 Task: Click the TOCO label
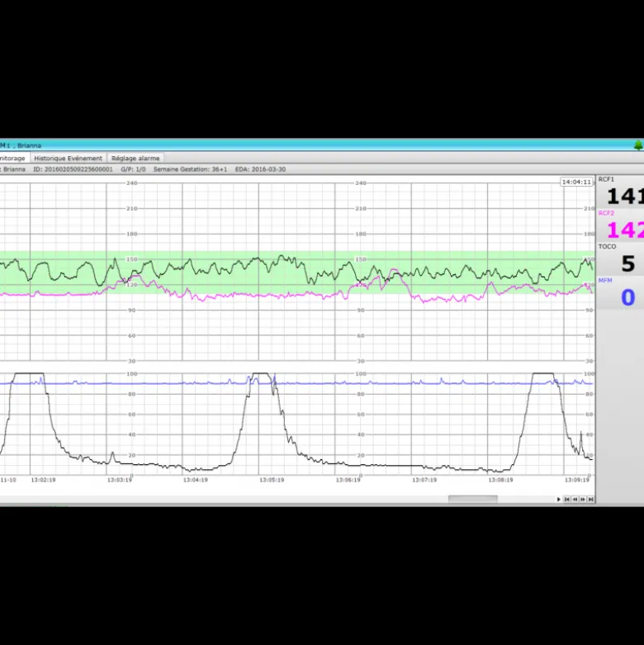(607, 246)
